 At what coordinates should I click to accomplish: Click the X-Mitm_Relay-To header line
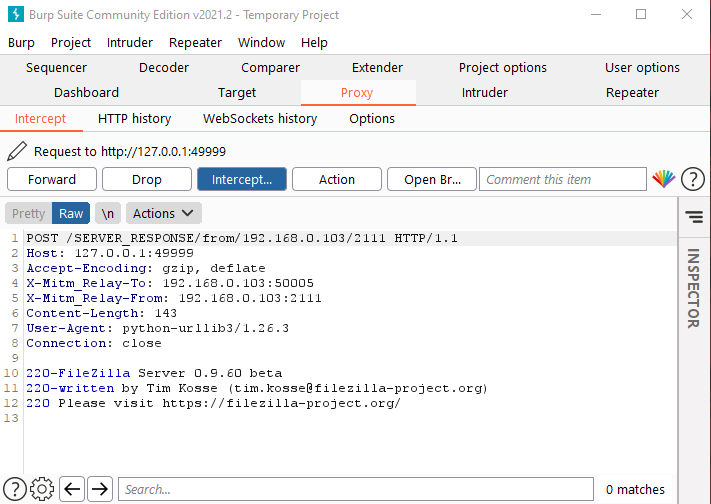[170, 283]
